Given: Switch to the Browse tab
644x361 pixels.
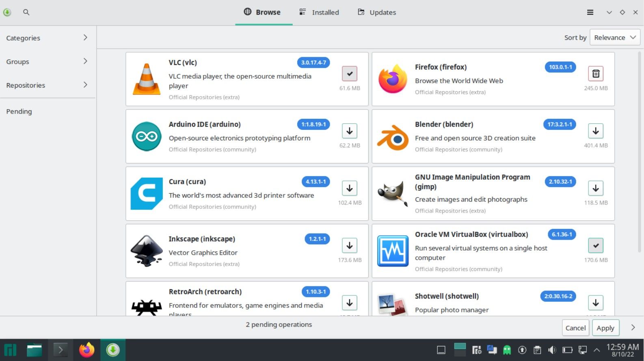Looking at the screenshot, I should [x=264, y=12].
